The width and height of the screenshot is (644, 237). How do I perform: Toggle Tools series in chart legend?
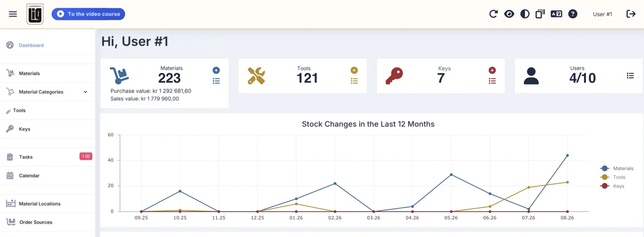click(613, 177)
